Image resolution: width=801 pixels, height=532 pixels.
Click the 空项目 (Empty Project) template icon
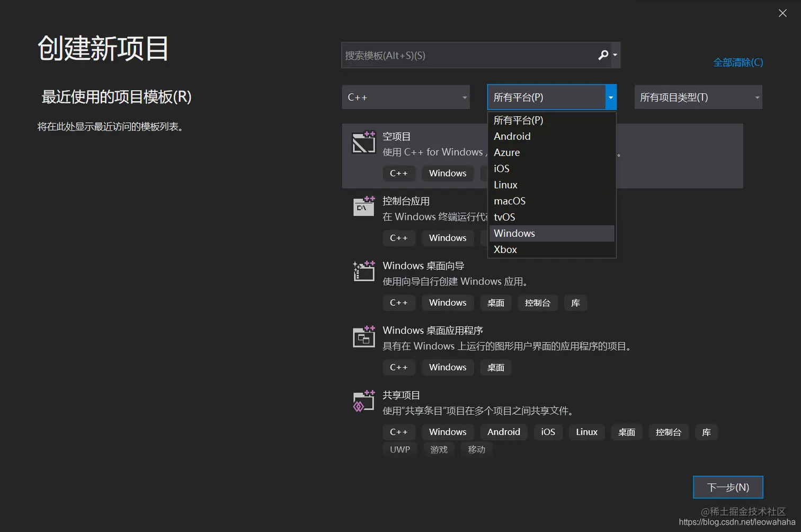point(363,142)
